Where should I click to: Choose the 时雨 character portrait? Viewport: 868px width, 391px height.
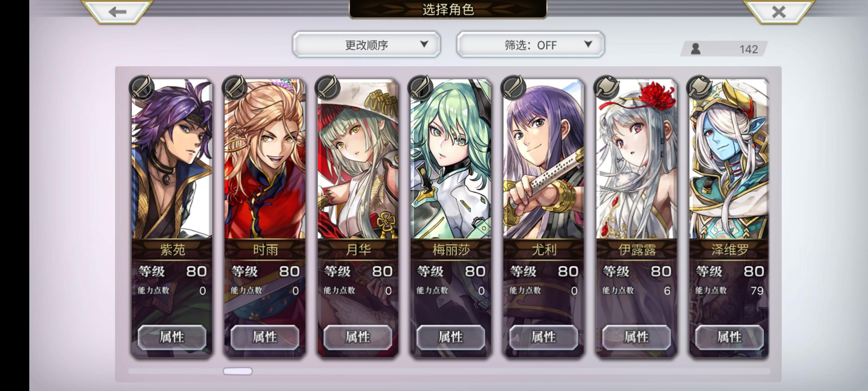pos(265,159)
